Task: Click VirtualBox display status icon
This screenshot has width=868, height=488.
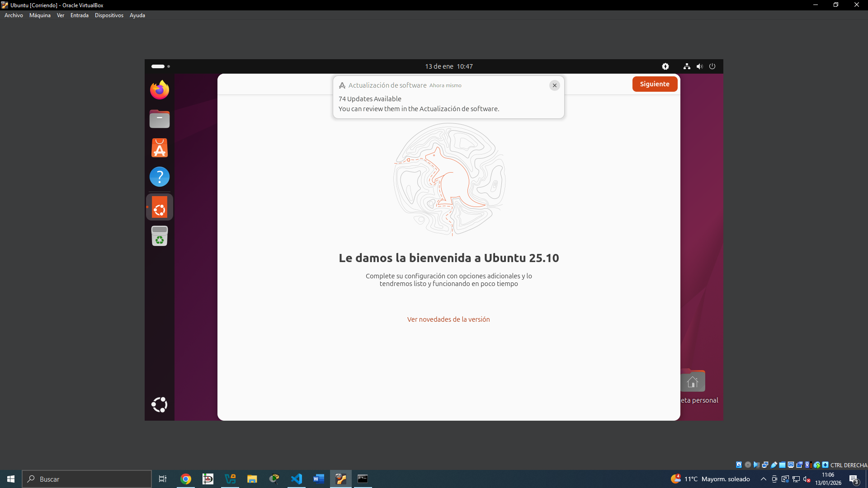Action: click(791, 465)
